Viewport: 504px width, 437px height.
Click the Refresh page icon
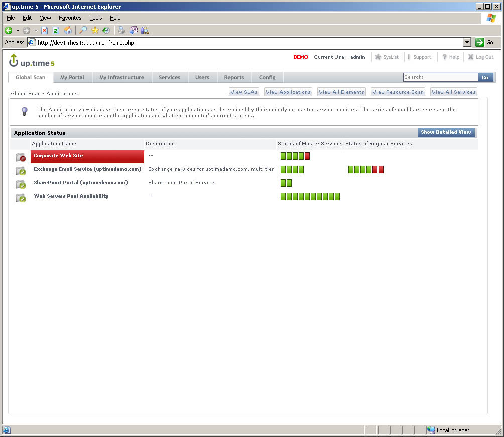coord(56,30)
